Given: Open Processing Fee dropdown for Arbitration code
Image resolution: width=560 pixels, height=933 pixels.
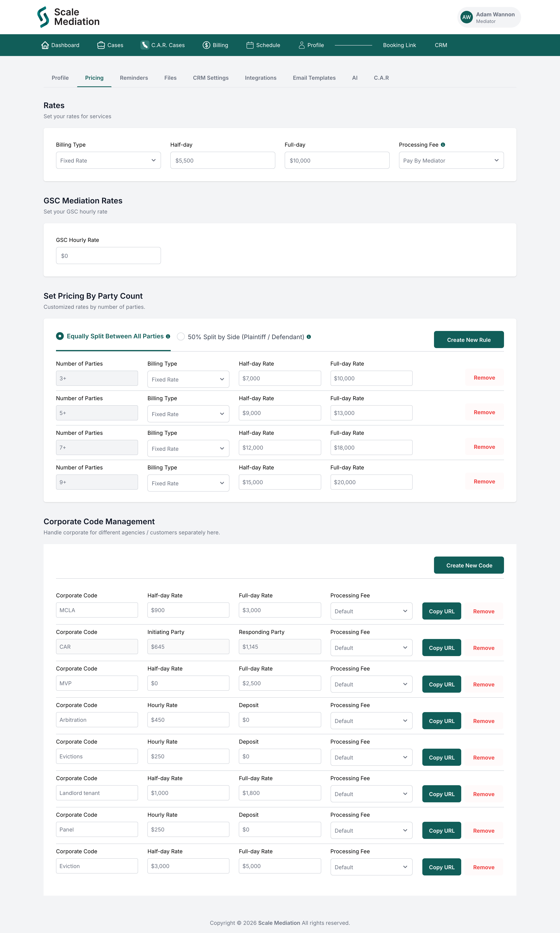Looking at the screenshot, I should 371,721.
